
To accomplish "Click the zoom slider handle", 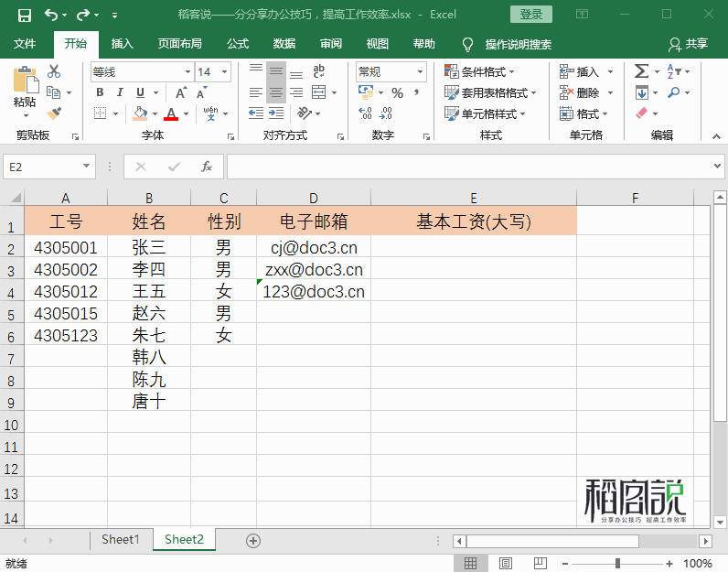I will (x=617, y=563).
